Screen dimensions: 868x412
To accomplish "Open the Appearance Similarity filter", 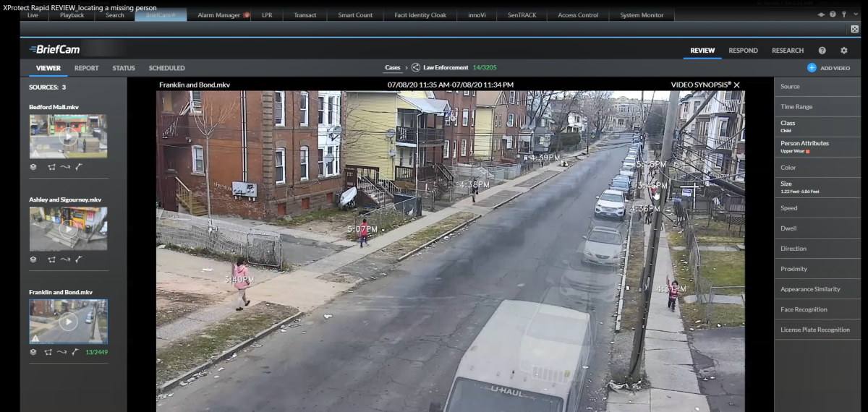I will point(817,289).
